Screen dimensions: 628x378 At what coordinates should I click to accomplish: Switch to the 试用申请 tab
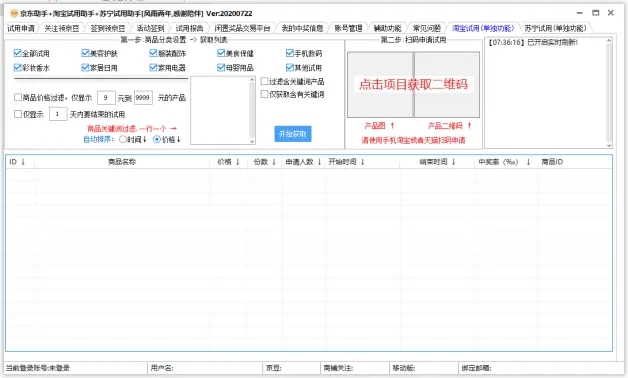[x=21, y=28]
